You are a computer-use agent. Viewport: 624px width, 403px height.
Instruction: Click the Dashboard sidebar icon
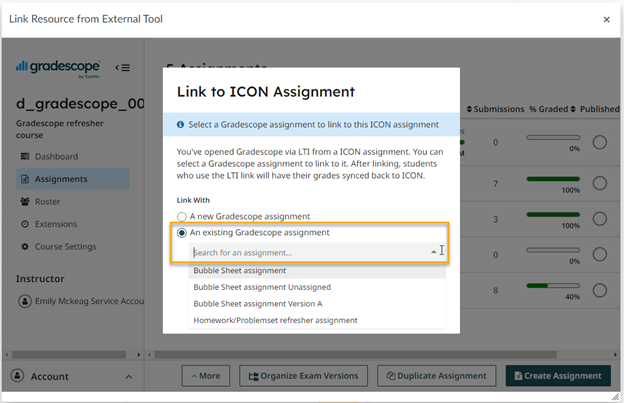[25, 157]
